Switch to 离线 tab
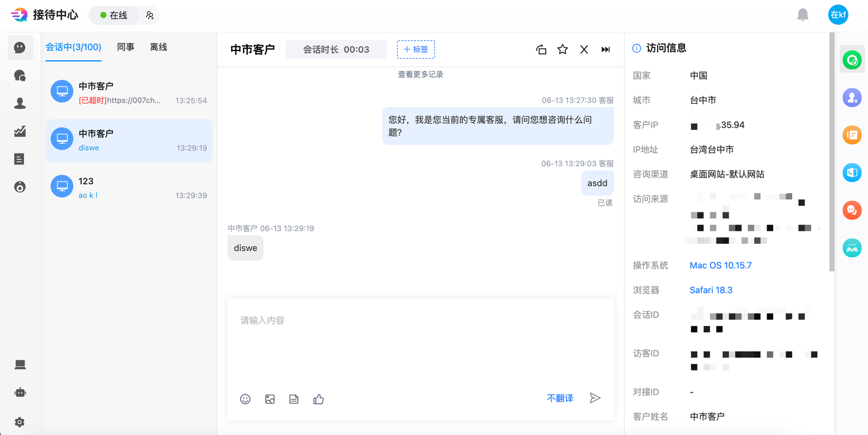868x435 pixels. tap(158, 47)
